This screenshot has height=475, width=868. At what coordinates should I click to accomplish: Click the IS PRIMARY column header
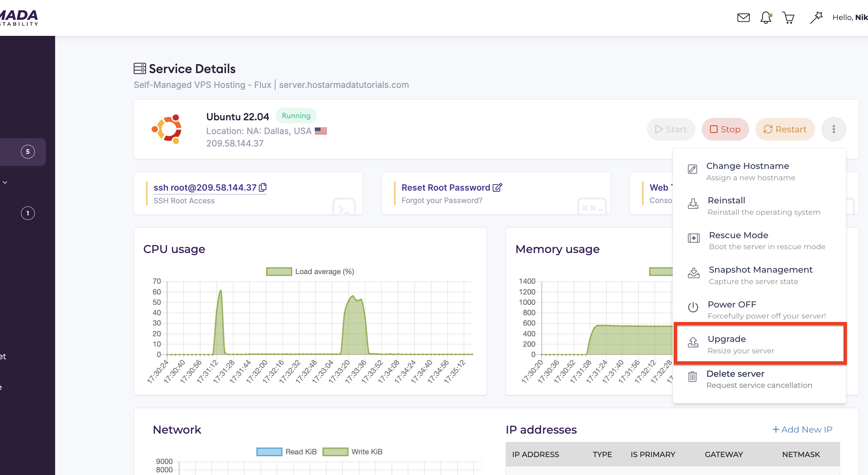point(653,454)
